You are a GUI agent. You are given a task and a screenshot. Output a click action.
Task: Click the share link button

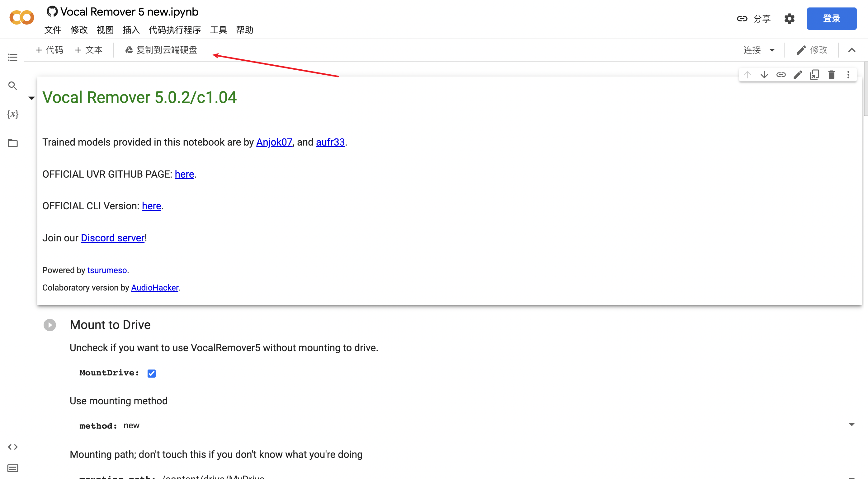click(754, 19)
